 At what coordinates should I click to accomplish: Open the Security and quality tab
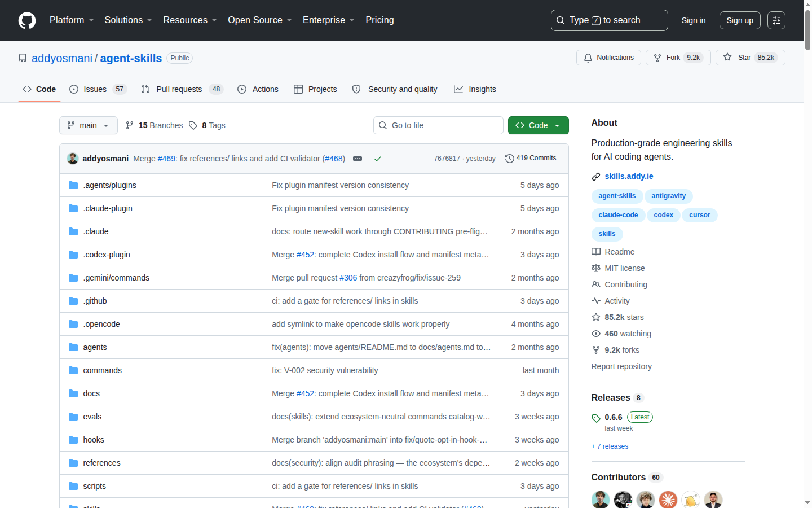point(395,89)
